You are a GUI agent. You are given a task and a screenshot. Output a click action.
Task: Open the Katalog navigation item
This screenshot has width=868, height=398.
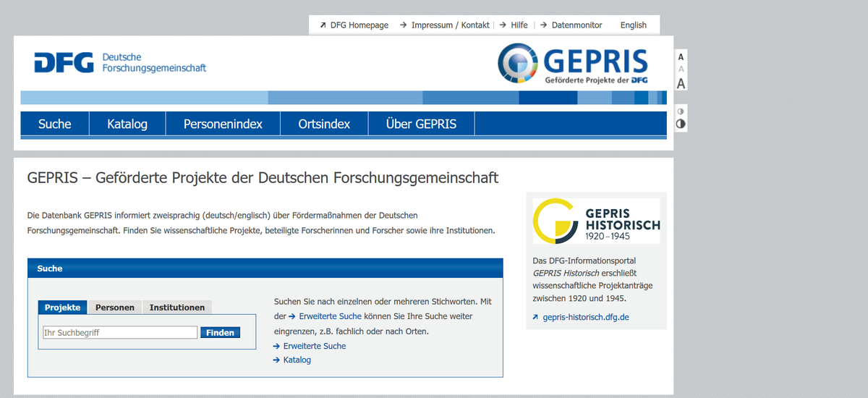127,124
